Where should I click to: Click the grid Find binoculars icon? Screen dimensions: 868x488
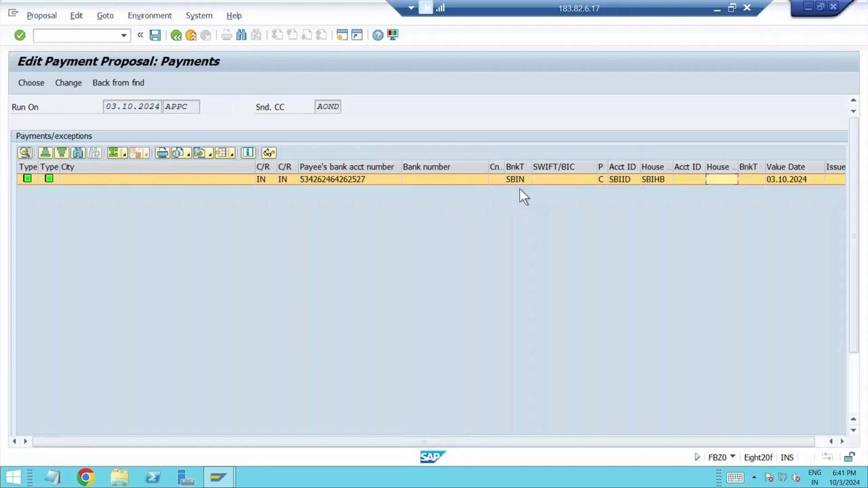[78, 152]
